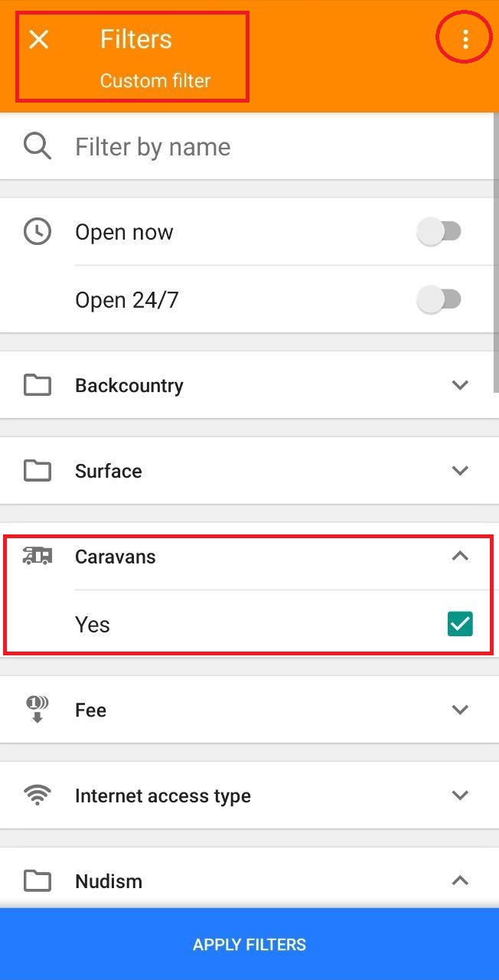Image resolution: width=499 pixels, height=980 pixels.
Task: Open the three-dot overflow menu
Action: coord(465,39)
